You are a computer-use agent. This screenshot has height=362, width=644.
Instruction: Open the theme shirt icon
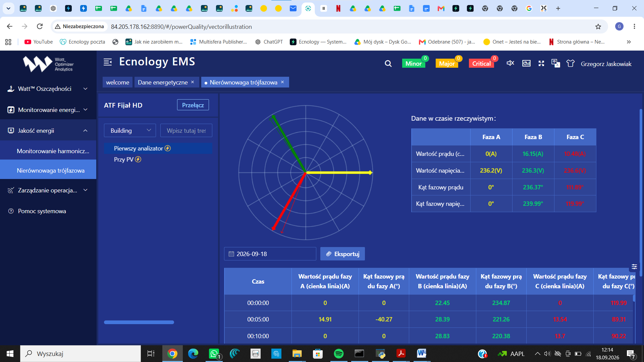[571, 63]
